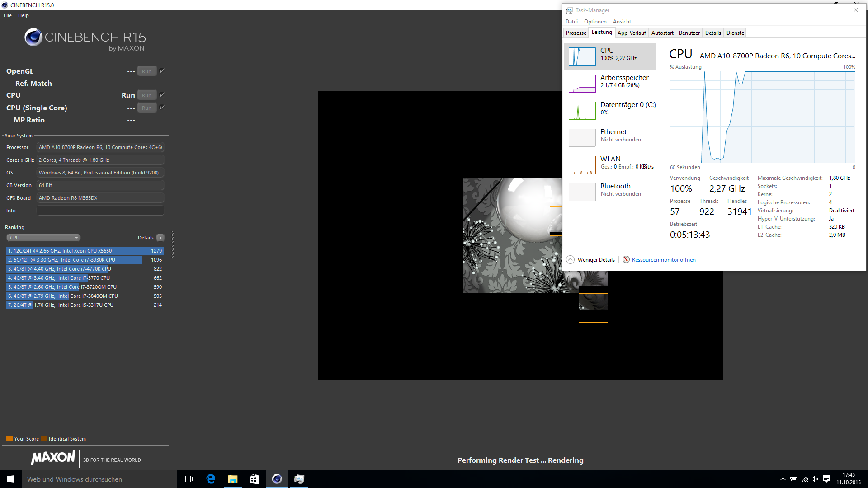This screenshot has height=488, width=868.
Task: Click the Run button for OpenGL
Action: pos(146,71)
